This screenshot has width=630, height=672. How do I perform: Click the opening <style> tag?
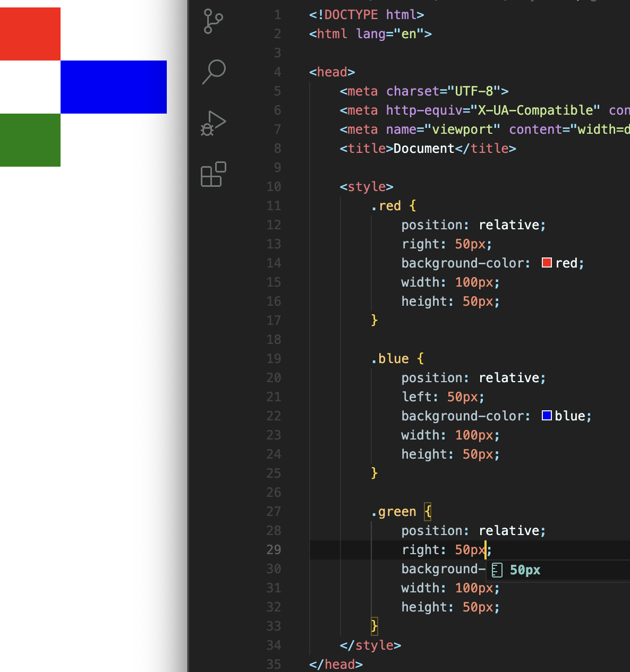367,187
